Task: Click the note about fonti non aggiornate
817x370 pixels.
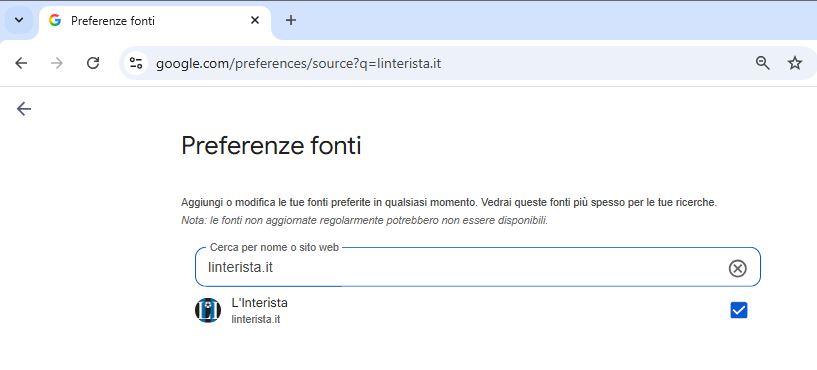Action: tap(364, 220)
